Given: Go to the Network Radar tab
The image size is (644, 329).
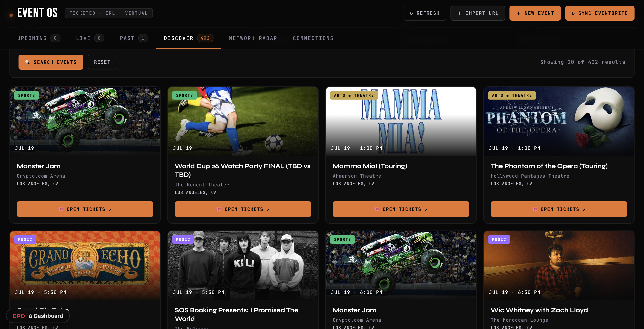Looking at the screenshot, I should pos(253,38).
